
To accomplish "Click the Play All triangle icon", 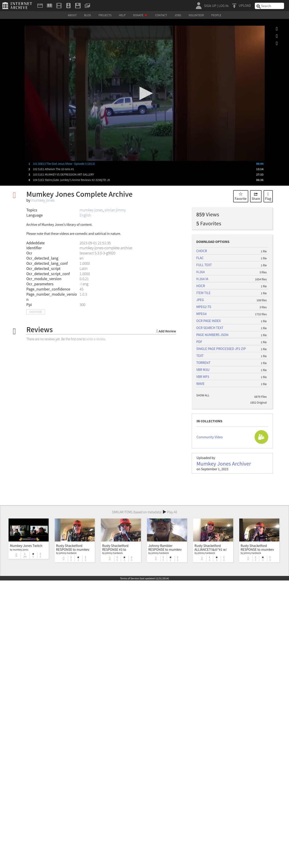I will tap(165, 512).
